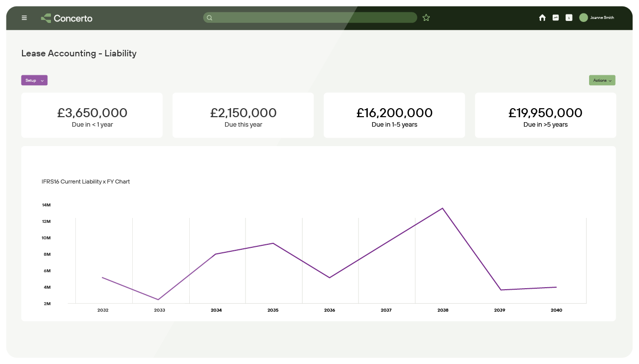Expand the purple Setup dropdown
This screenshot has height=364, width=639.
pyautogui.click(x=34, y=80)
